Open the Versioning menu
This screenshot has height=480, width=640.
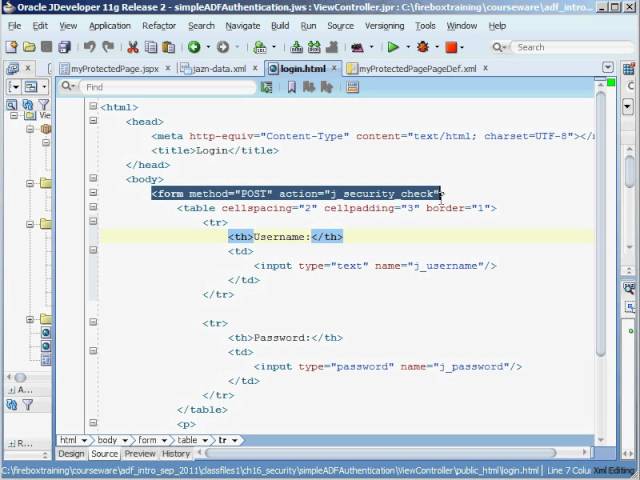(384, 26)
